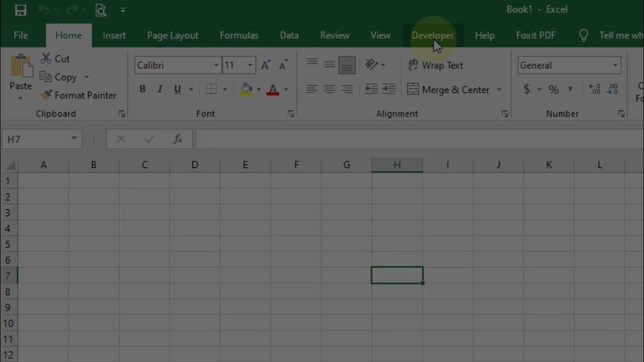Toggle bold formatting
644x362 pixels.
[142, 89]
